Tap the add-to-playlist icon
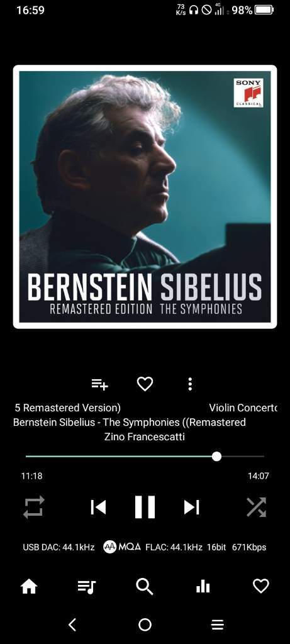 coord(99,384)
